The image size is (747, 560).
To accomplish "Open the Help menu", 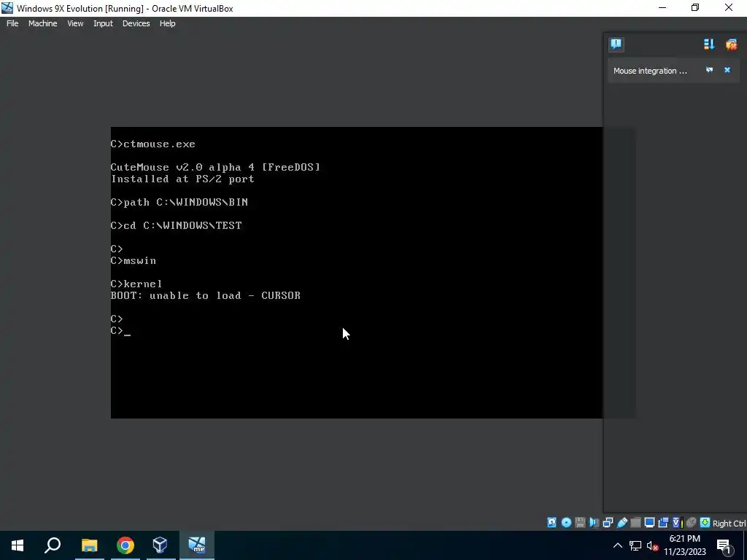I will pyautogui.click(x=167, y=23).
